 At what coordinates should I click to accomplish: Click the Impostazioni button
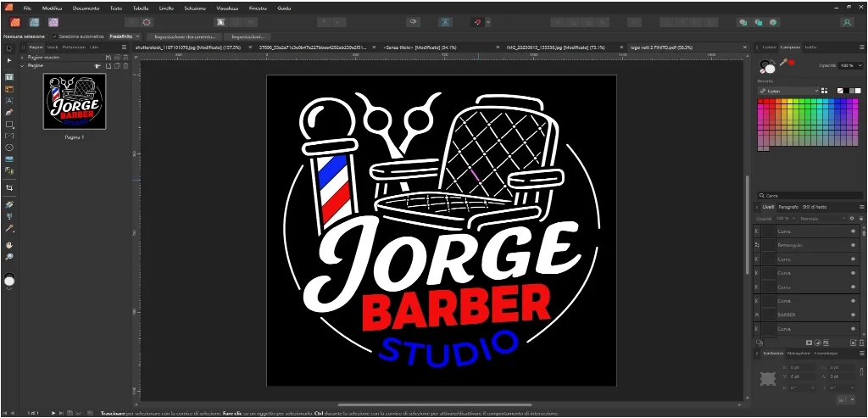point(248,36)
